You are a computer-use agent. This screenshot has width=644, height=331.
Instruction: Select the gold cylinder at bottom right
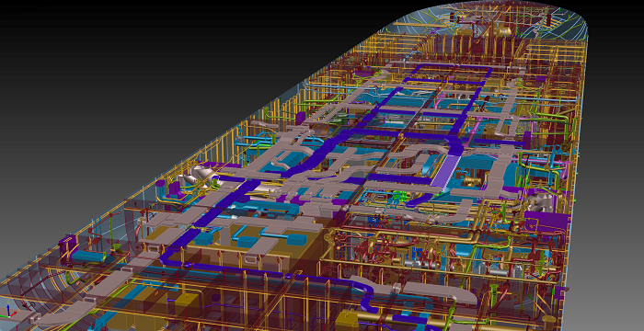pos(548,322)
